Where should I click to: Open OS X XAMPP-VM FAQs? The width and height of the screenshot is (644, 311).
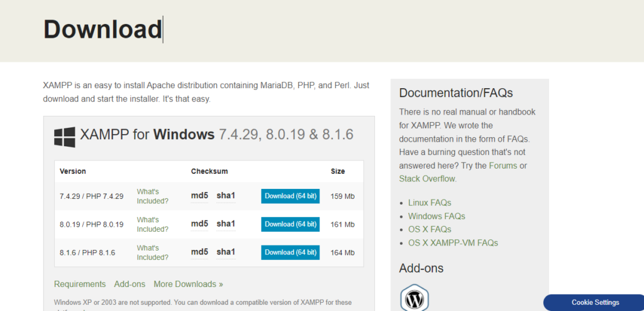(x=453, y=243)
